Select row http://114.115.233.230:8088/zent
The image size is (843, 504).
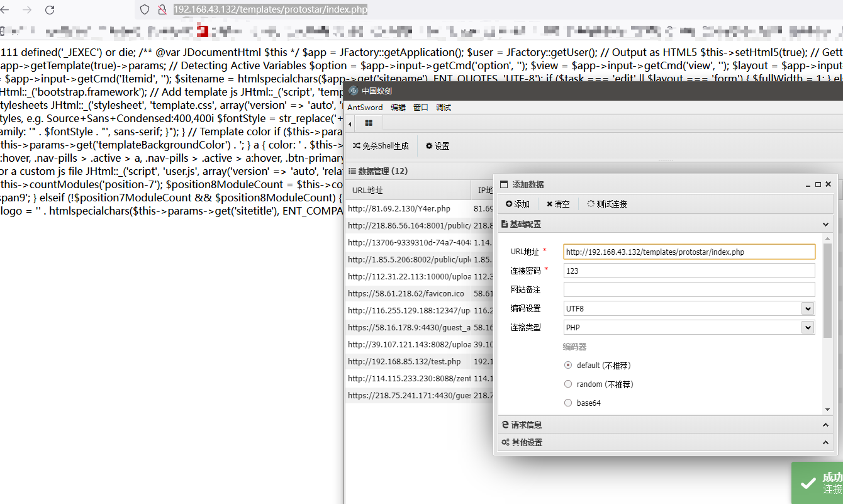[x=408, y=379]
